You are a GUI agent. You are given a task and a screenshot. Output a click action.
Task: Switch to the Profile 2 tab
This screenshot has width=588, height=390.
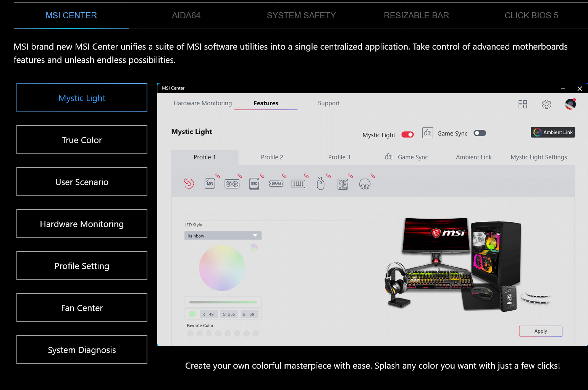pos(272,157)
